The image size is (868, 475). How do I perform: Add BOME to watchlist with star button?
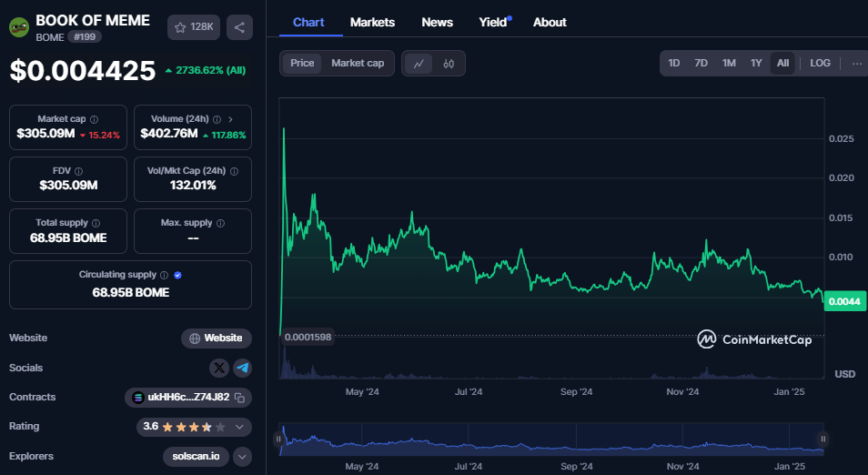[x=194, y=27]
